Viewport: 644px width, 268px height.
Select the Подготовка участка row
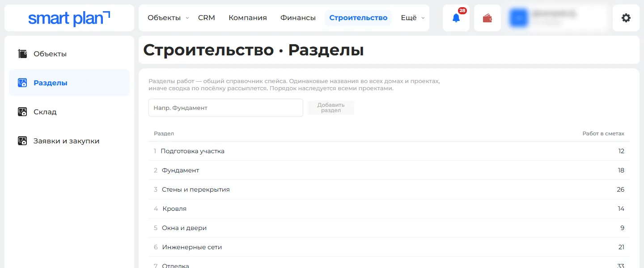389,151
